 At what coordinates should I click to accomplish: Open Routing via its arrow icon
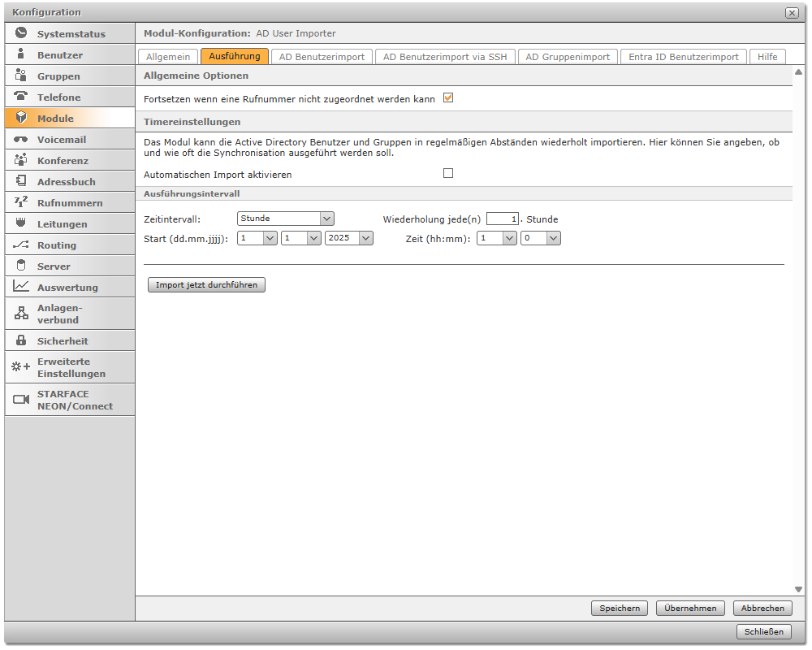click(21, 245)
